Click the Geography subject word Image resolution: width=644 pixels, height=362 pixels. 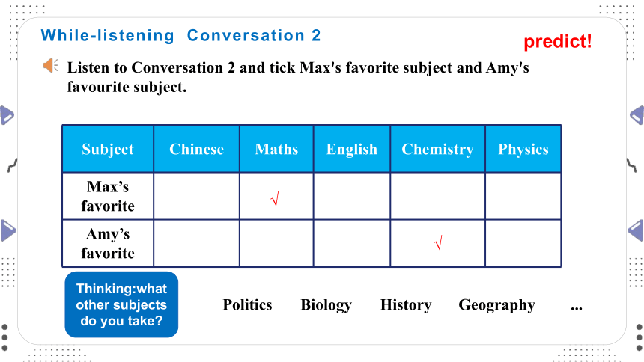496,305
